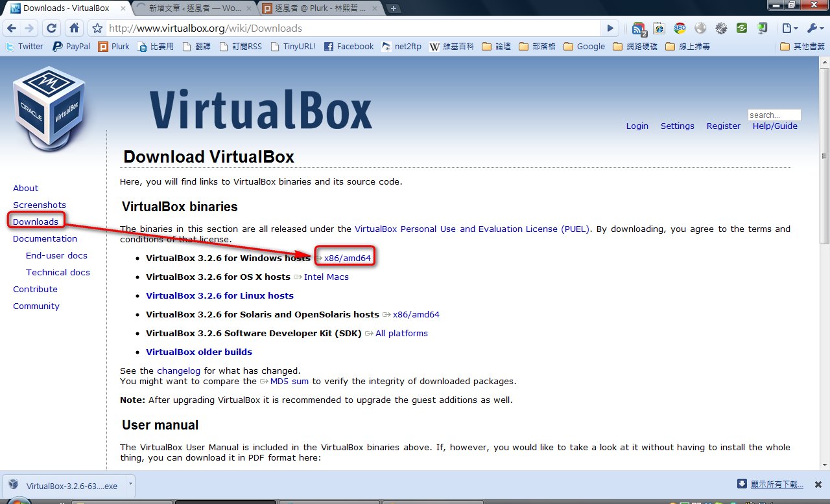
Task: Open the TinyURL! bookmark
Action: click(x=293, y=47)
